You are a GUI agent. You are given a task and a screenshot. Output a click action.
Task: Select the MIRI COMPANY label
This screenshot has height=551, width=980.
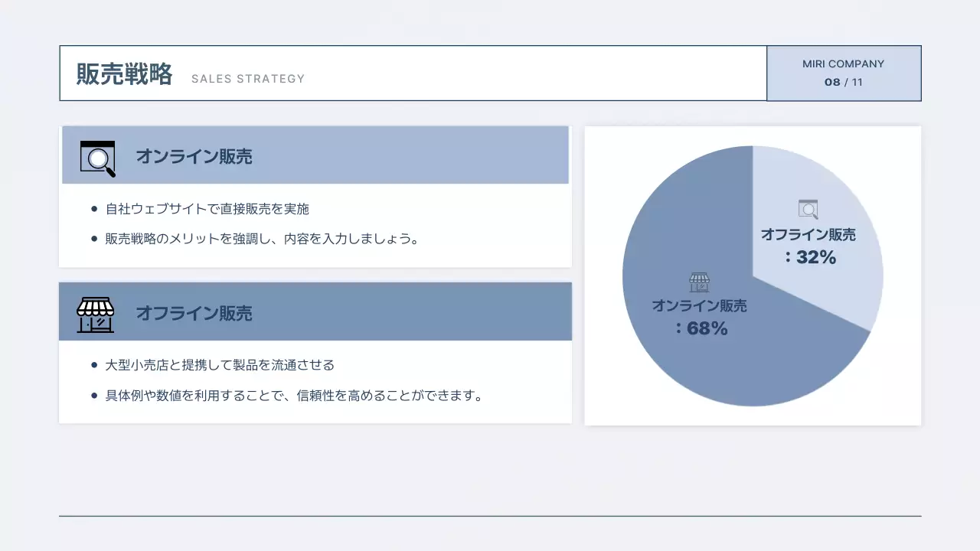(x=843, y=64)
